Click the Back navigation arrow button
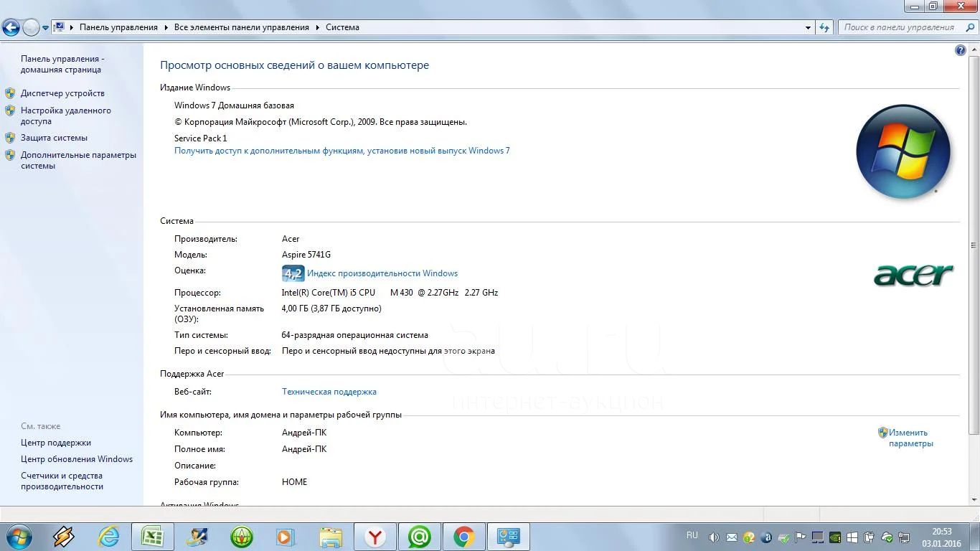 point(11,27)
